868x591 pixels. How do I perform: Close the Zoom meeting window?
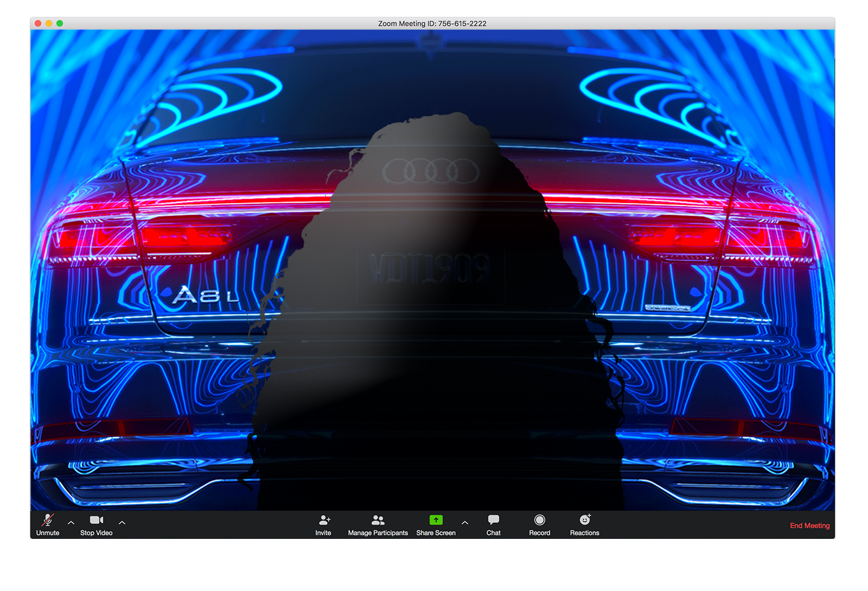pos(38,23)
